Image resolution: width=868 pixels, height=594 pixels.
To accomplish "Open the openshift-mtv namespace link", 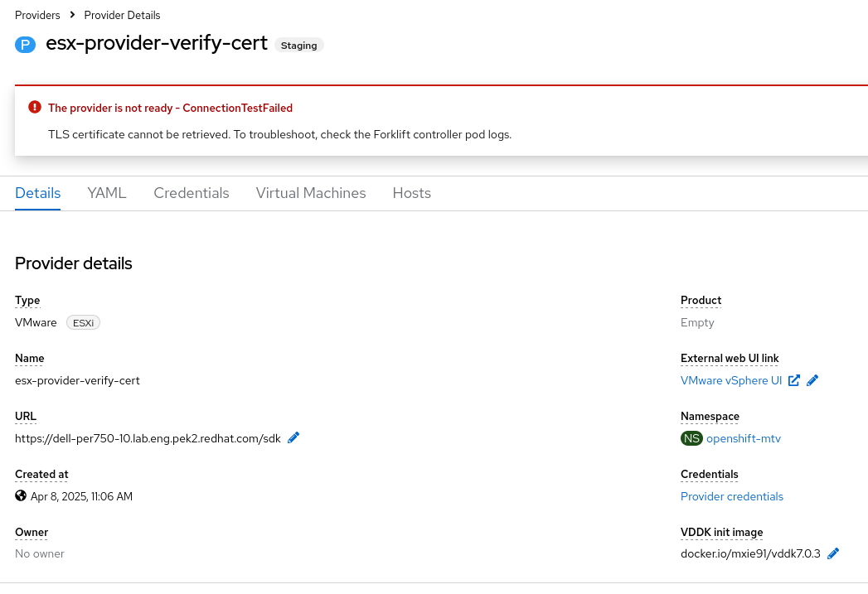I will coord(744,438).
